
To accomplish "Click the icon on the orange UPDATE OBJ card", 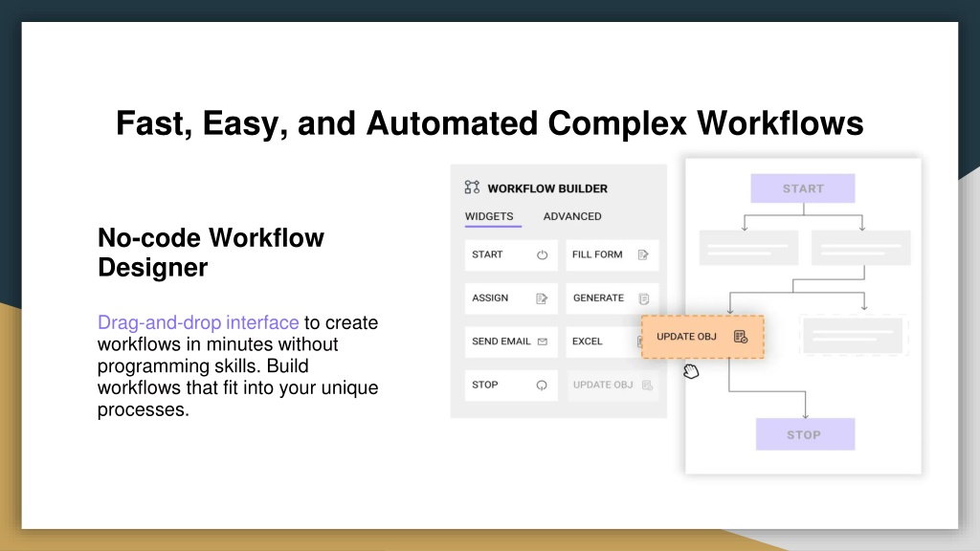I will [741, 337].
